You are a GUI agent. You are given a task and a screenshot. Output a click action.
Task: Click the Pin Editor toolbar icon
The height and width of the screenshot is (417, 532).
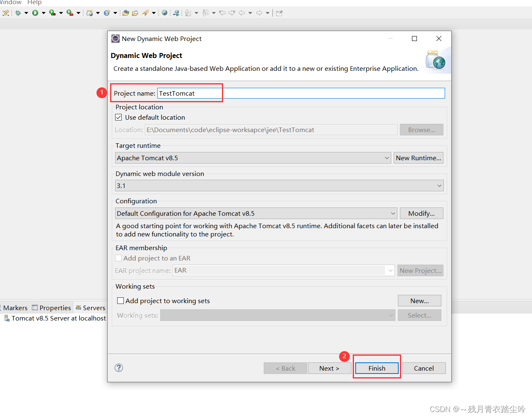coord(279,13)
